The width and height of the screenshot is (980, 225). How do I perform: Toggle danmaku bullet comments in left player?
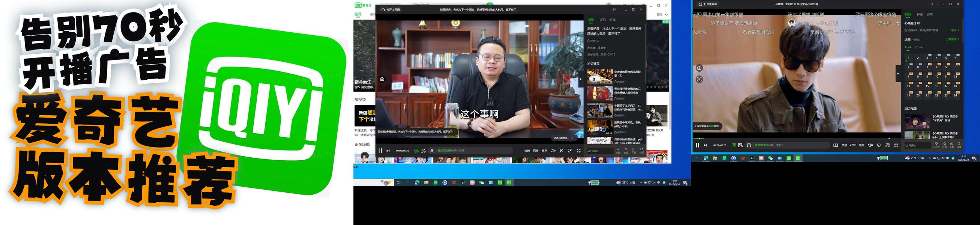pyautogui.click(x=416, y=151)
